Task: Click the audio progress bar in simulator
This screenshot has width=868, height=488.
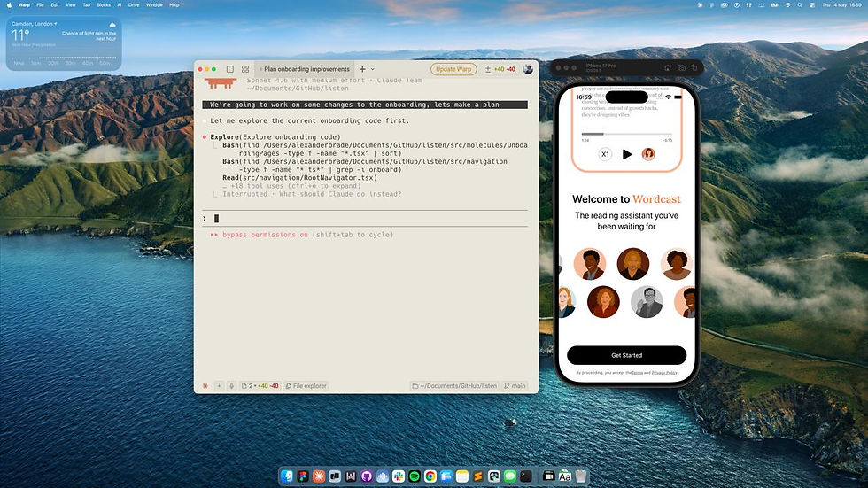Action: point(627,134)
